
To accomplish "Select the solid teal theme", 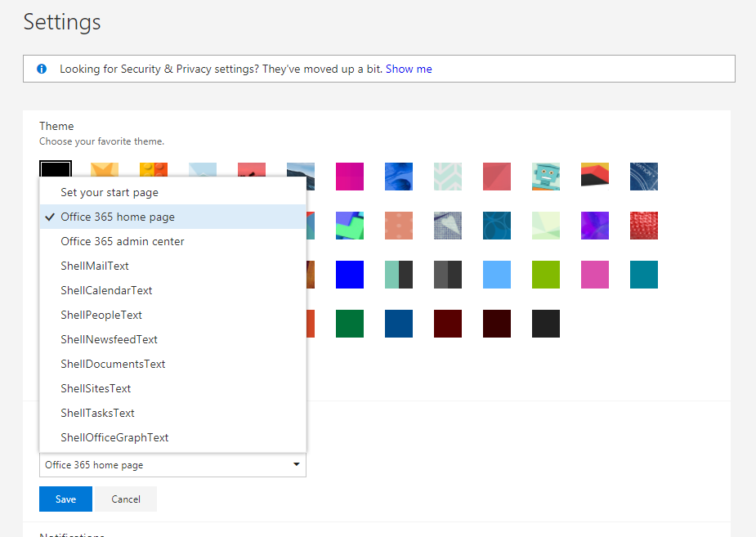I will tap(644, 275).
